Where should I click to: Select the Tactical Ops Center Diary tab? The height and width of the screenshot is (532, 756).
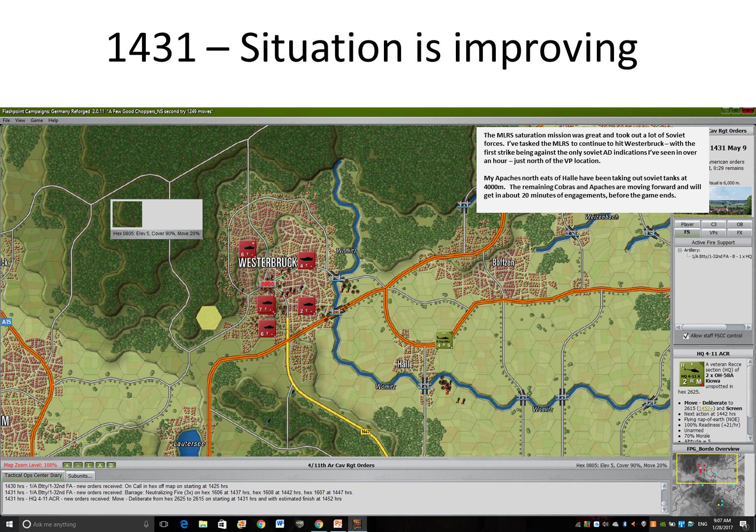[x=34, y=475]
